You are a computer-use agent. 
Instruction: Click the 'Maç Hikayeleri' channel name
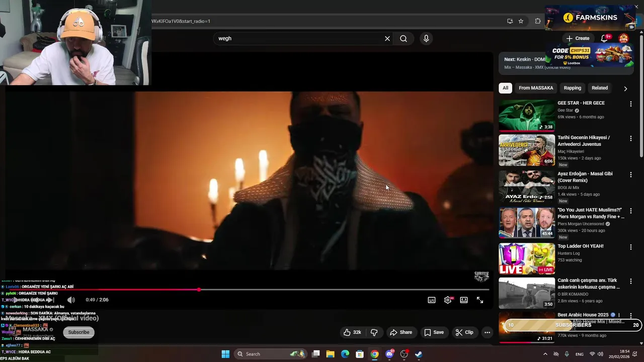tap(571, 151)
